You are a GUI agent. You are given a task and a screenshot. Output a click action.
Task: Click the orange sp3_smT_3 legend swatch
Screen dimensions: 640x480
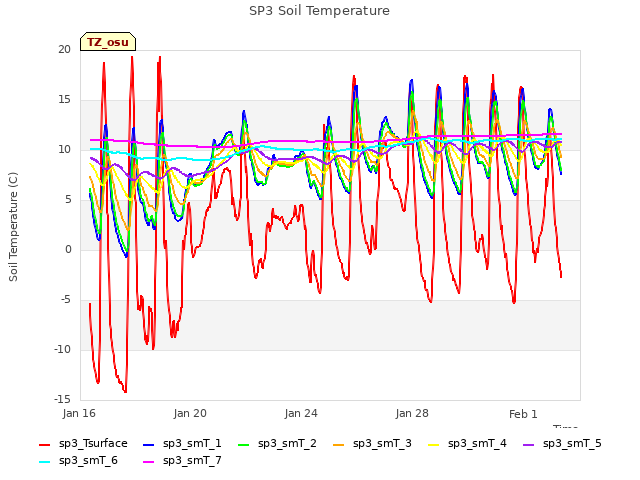339,444
